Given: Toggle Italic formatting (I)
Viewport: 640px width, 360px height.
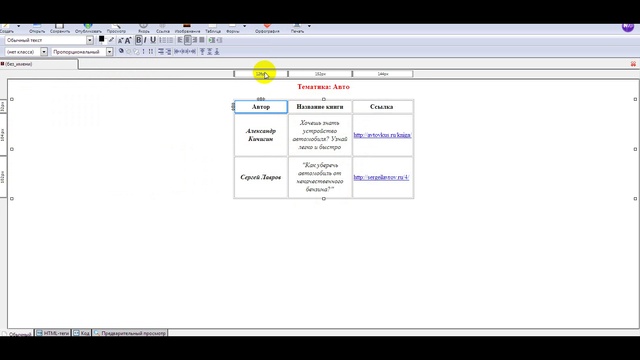Looking at the screenshot, I should pyautogui.click(x=145, y=40).
